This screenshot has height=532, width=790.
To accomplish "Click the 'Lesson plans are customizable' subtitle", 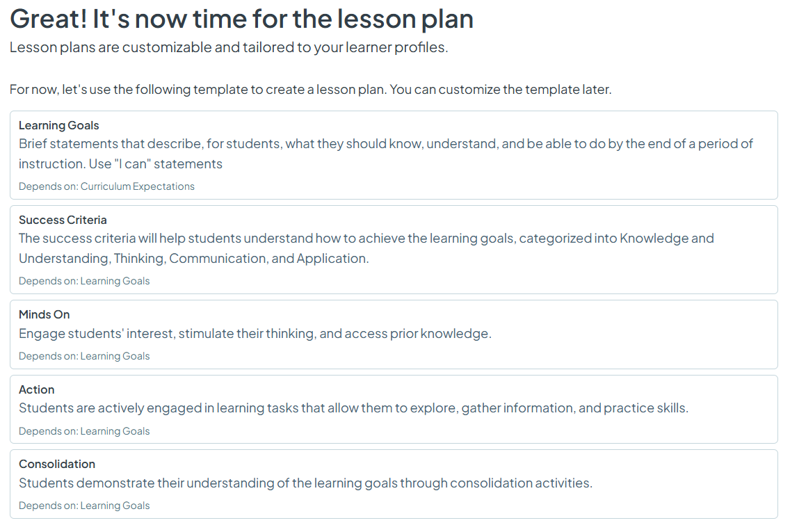I will 229,47.
